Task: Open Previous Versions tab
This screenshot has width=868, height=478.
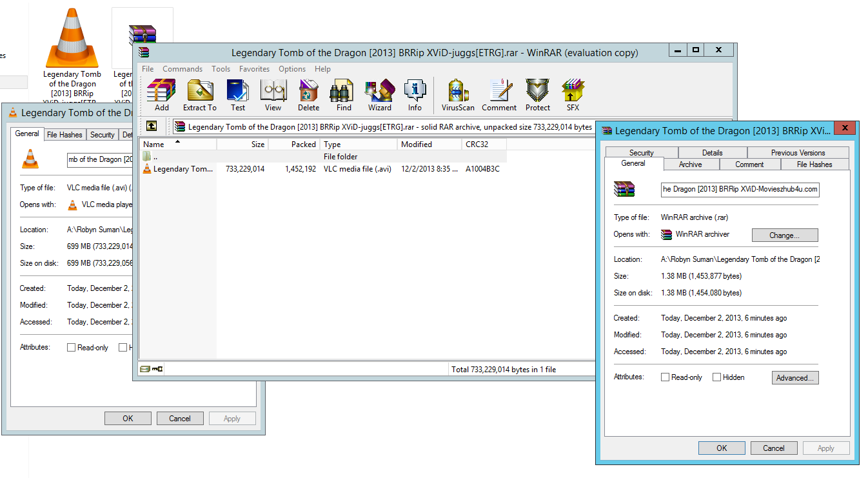Action: [x=798, y=153]
